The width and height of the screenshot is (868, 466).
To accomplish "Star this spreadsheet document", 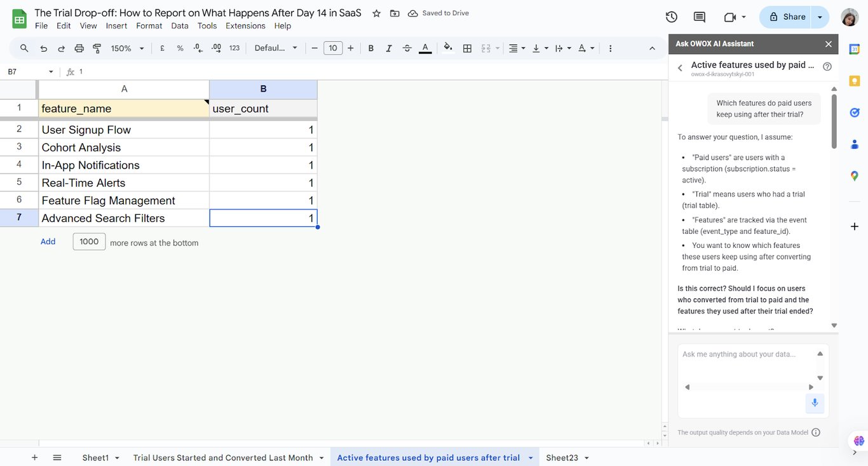I will pyautogui.click(x=376, y=13).
